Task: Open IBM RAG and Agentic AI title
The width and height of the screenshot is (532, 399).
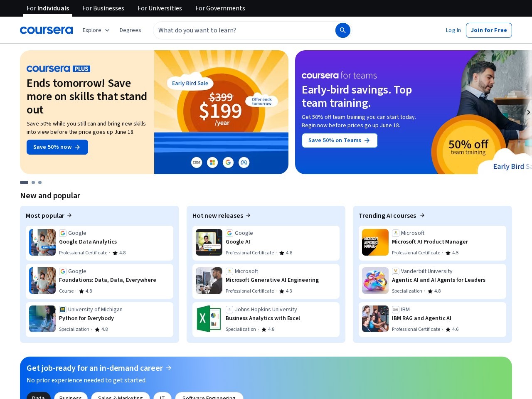Action: pos(421,318)
